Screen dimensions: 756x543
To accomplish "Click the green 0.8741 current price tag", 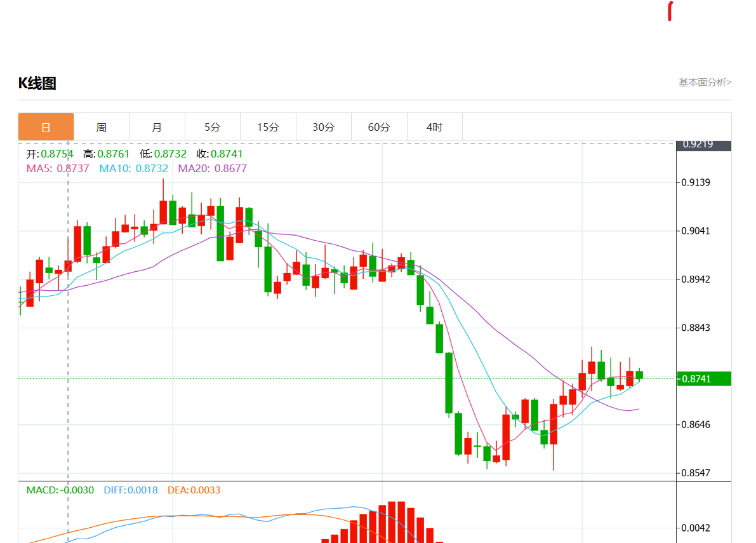I will coord(704,379).
